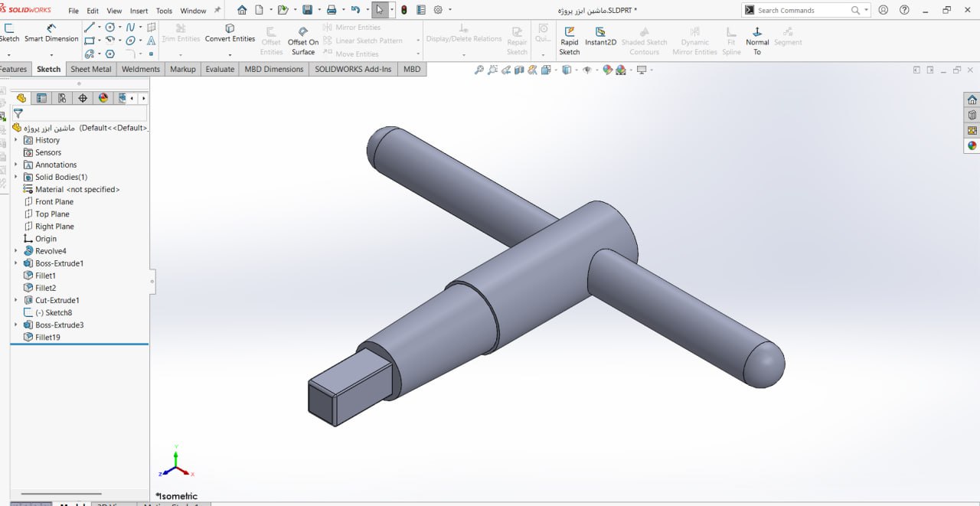Click Offset On Surface tool
This screenshot has height=506, width=980.
click(x=303, y=41)
